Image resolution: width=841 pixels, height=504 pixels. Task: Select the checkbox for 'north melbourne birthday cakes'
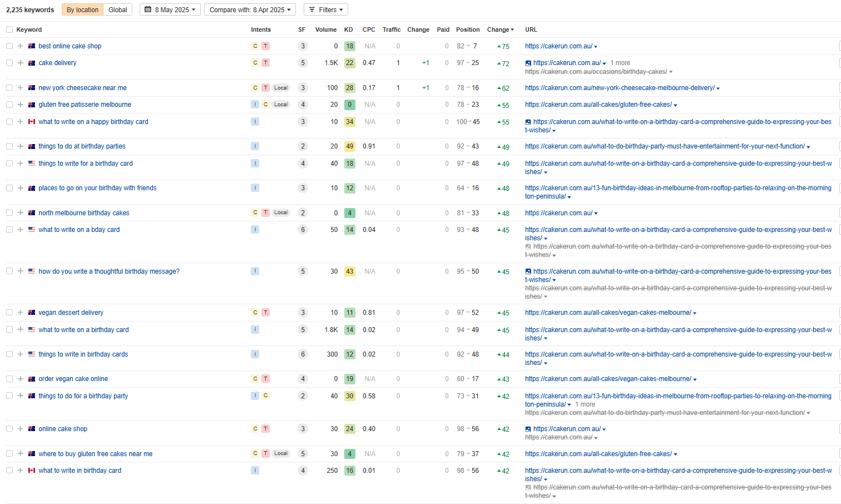click(x=9, y=213)
